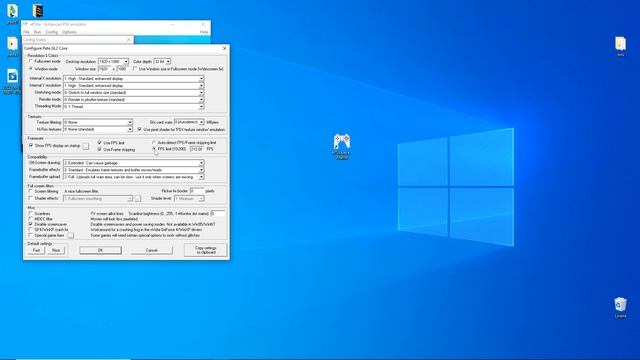
Task: Click the Window size height field
Action: point(122,69)
